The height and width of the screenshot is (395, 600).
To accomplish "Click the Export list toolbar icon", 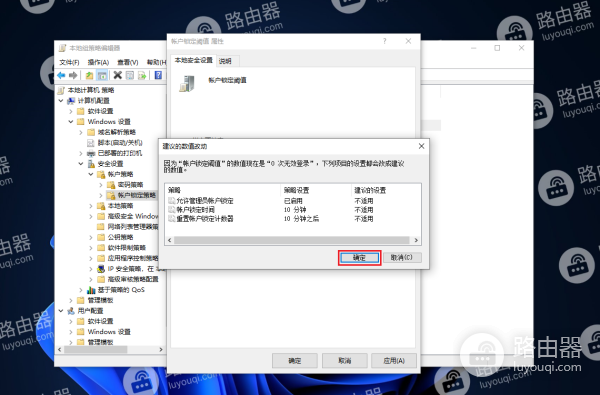I will click(142, 75).
